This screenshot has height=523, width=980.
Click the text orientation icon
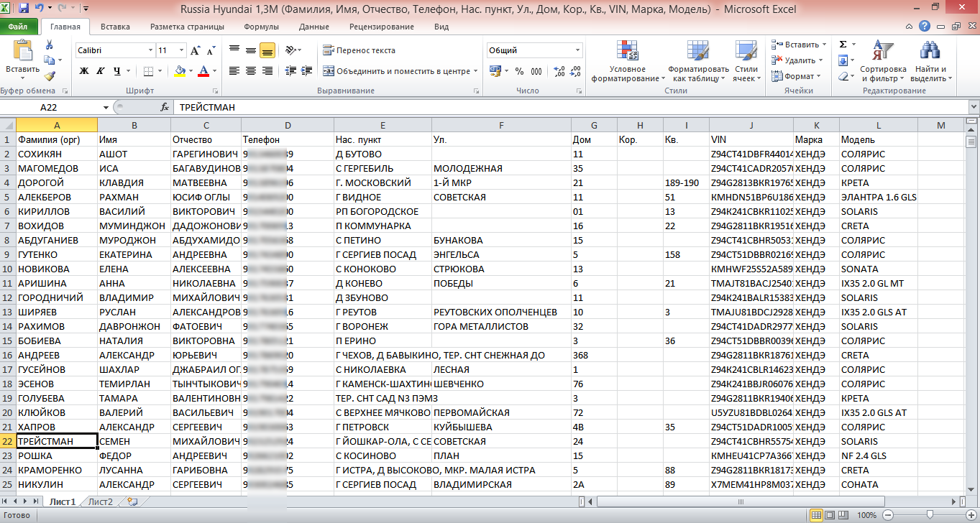[x=290, y=50]
